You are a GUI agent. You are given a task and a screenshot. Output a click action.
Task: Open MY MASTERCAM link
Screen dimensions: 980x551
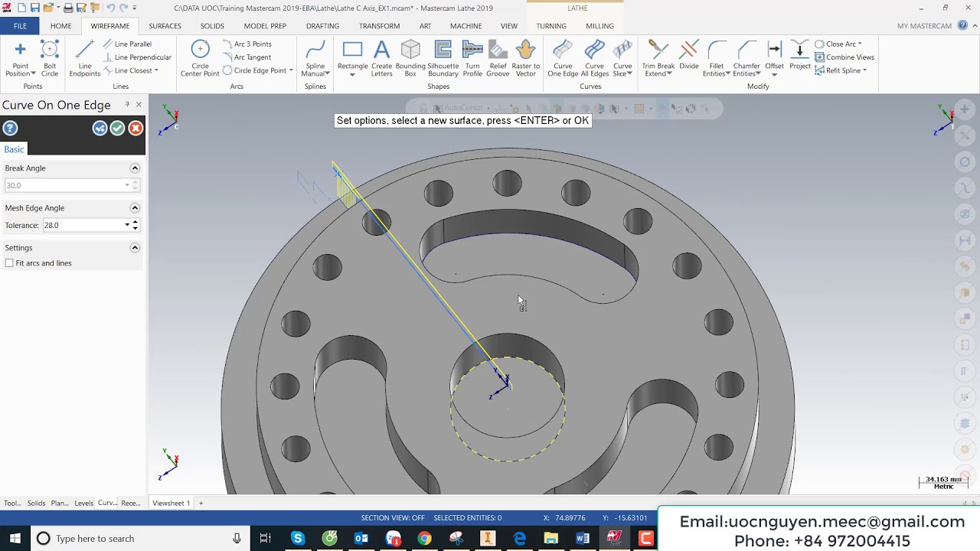coord(924,26)
